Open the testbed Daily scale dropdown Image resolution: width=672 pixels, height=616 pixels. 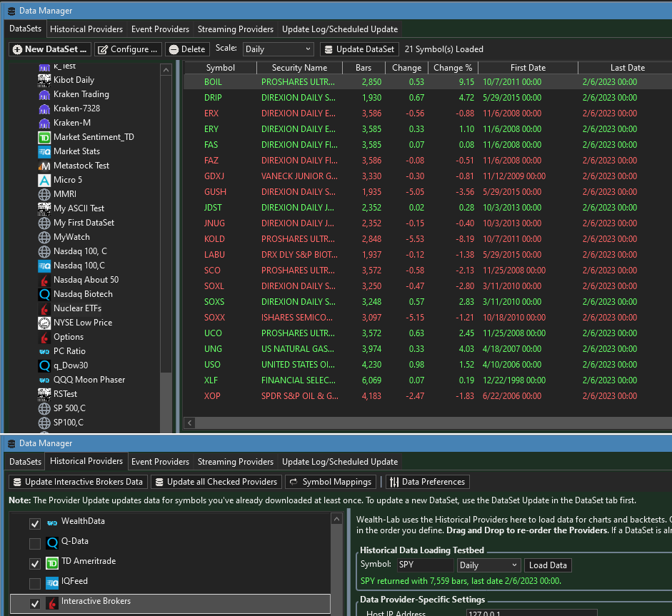coord(488,565)
